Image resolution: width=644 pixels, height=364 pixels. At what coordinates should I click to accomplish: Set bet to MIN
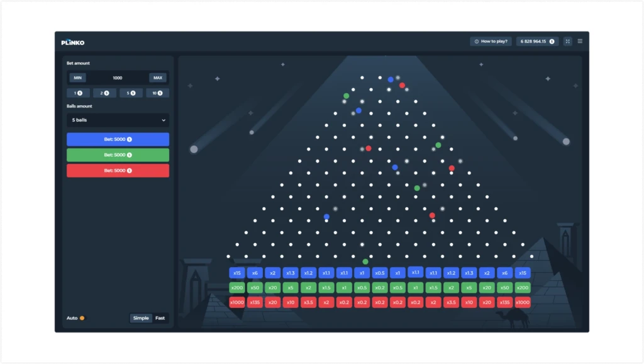point(77,77)
